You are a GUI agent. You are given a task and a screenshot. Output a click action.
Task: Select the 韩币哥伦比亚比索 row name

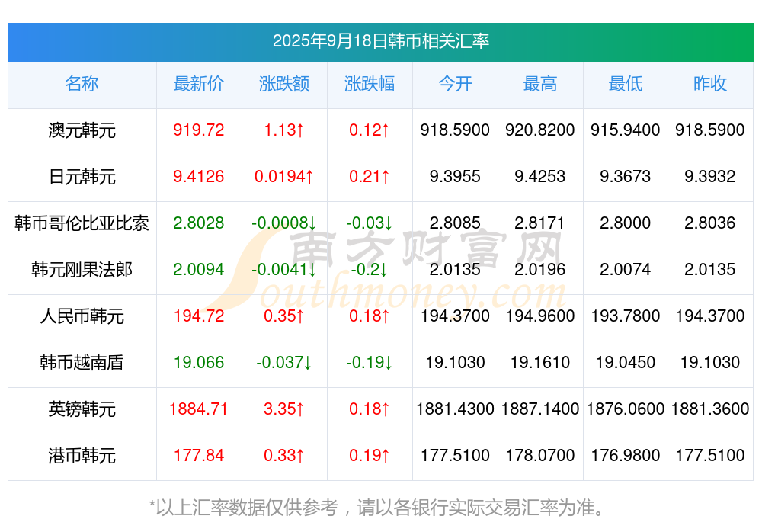coord(82,223)
